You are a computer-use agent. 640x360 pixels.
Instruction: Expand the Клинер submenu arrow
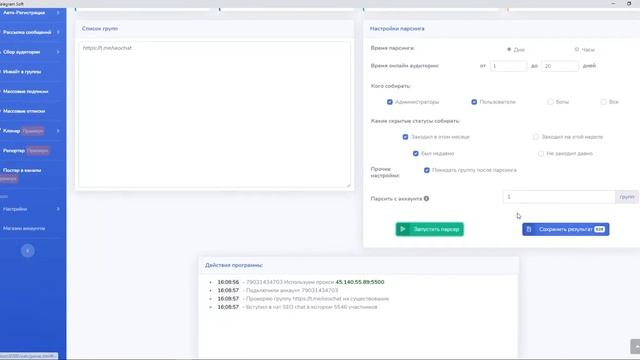[x=58, y=131]
